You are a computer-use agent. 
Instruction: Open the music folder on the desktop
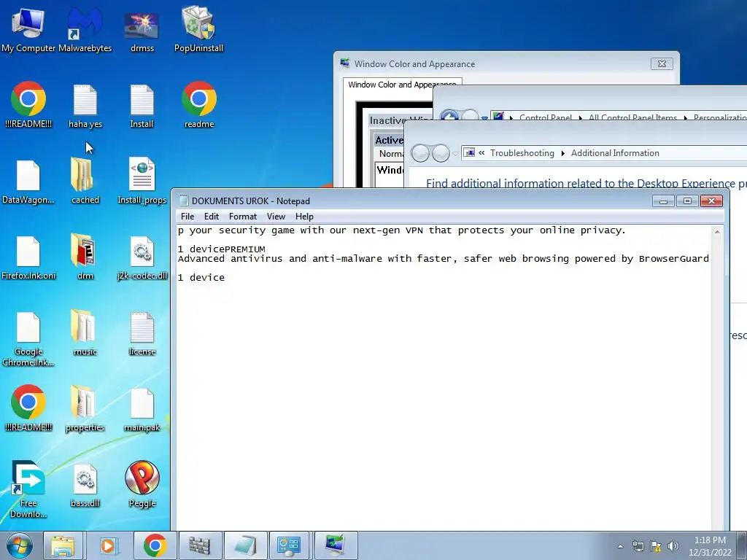click(x=85, y=333)
